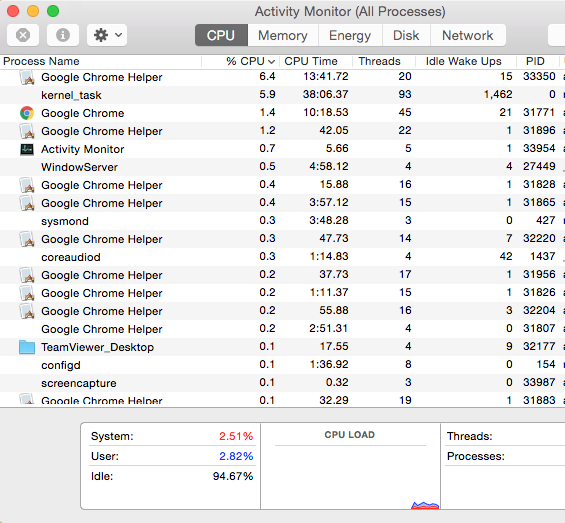The width and height of the screenshot is (565, 523).
Task: Switch to the CPU tab
Action: pos(221,35)
